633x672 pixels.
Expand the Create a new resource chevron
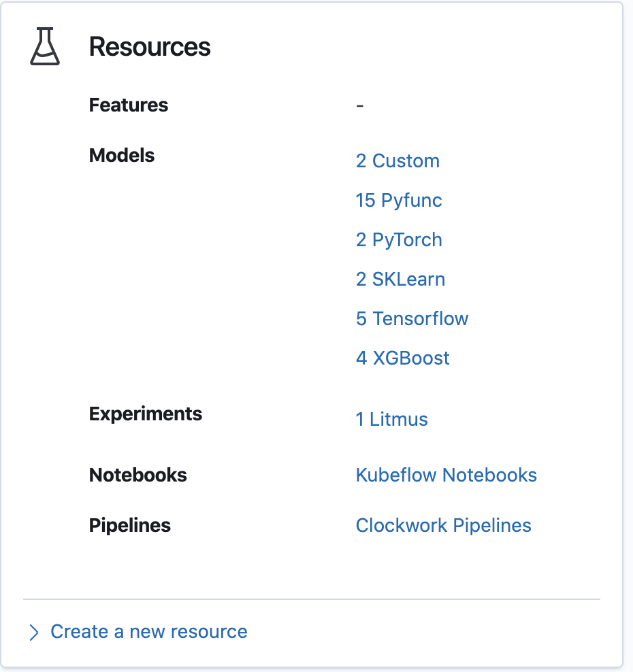point(34,632)
